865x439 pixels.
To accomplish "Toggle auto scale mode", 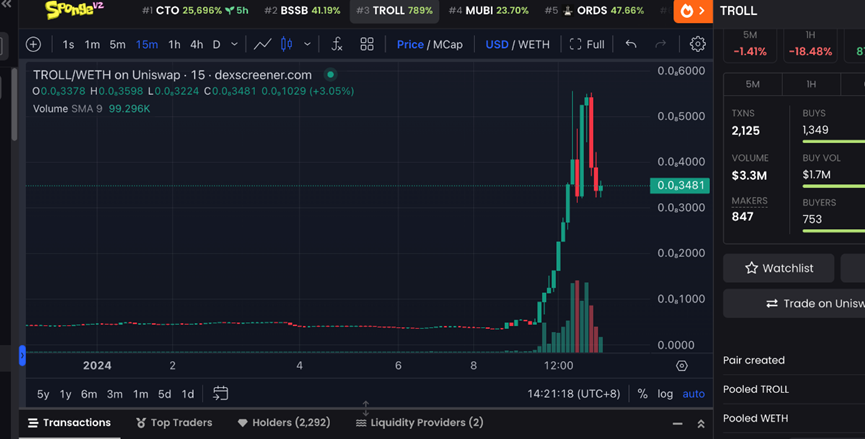I will (693, 394).
